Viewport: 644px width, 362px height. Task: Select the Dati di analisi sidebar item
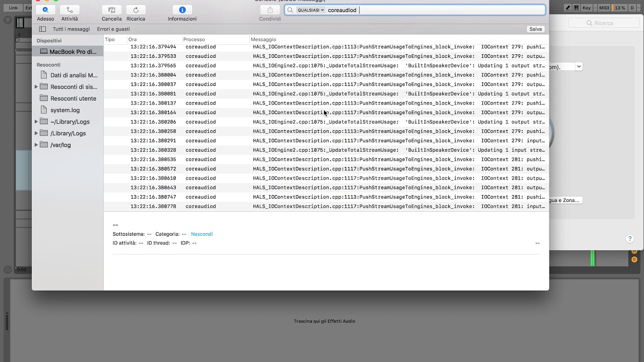[67, 75]
